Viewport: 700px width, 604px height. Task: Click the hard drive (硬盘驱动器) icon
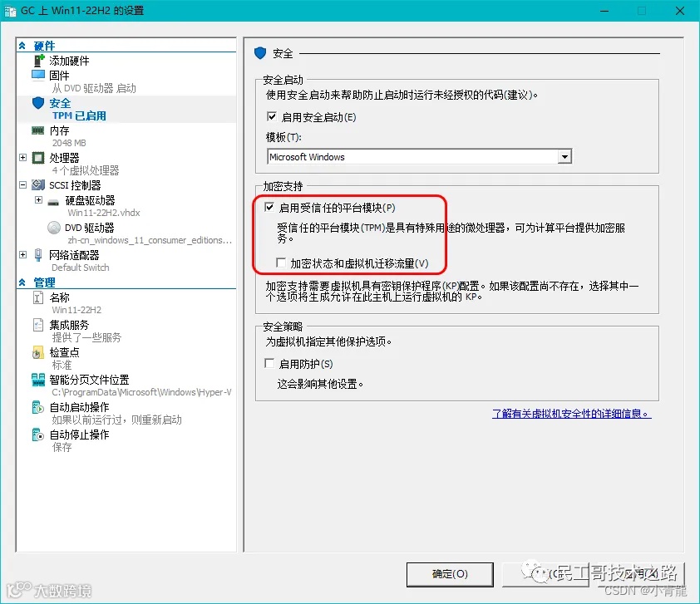(53, 203)
